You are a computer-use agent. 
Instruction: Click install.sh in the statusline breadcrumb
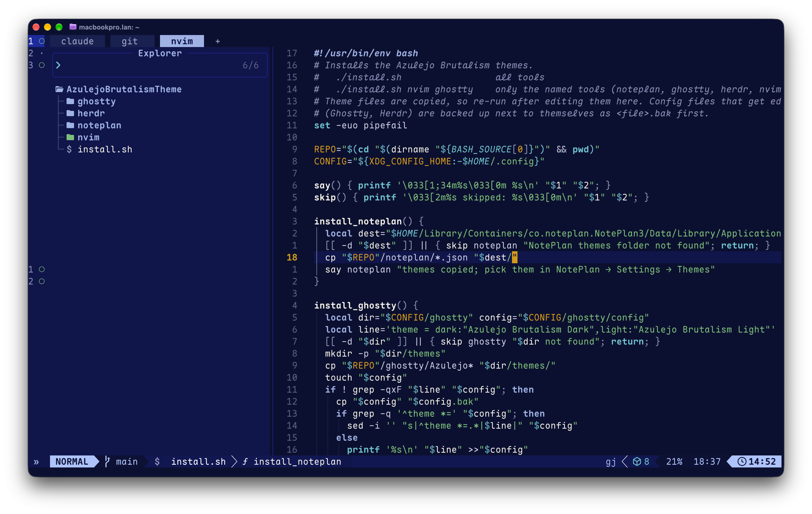pos(198,461)
